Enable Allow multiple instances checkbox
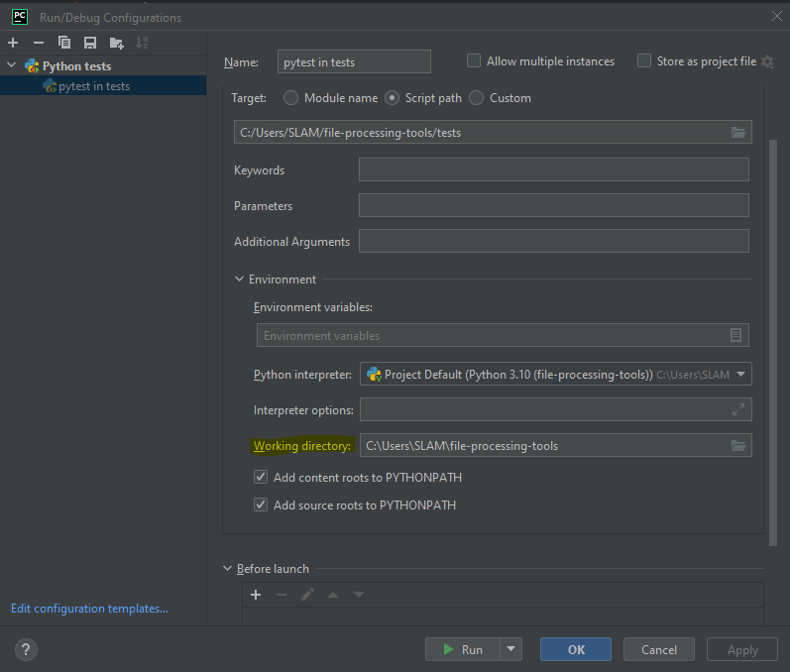This screenshot has width=790, height=672. click(x=474, y=60)
